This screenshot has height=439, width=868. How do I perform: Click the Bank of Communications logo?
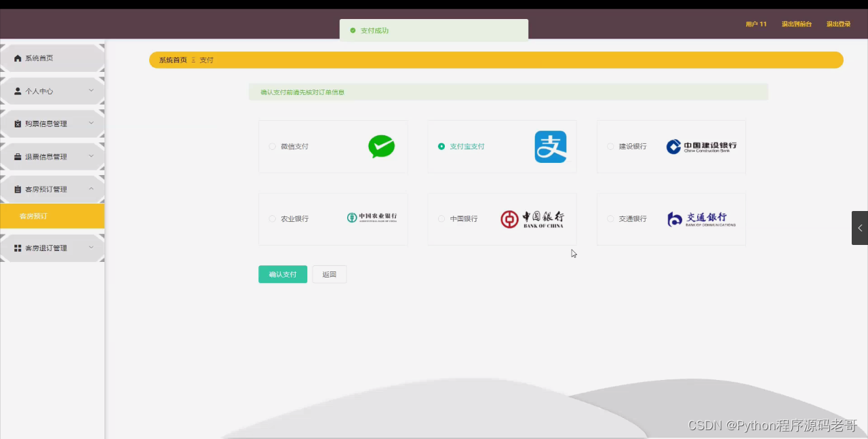(x=702, y=218)
